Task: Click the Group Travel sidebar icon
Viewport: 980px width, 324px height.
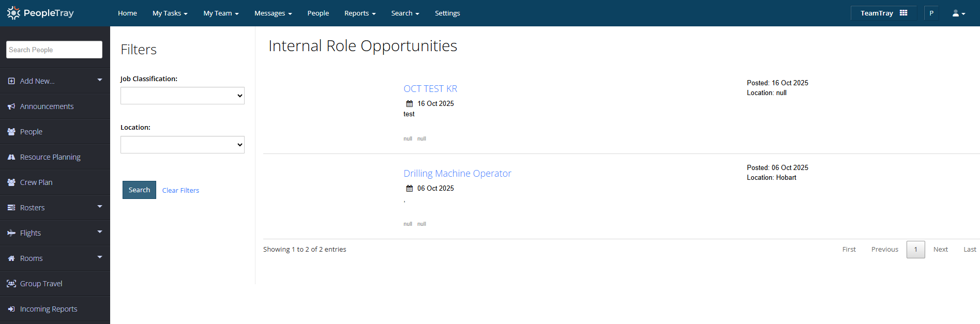Action: pos(11,284)
